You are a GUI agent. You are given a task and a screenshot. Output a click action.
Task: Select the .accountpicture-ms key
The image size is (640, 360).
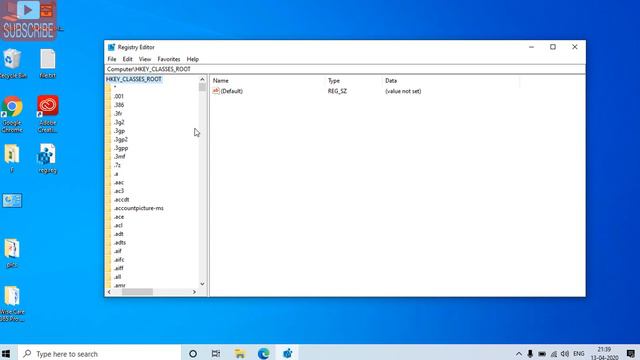(138, 208)
